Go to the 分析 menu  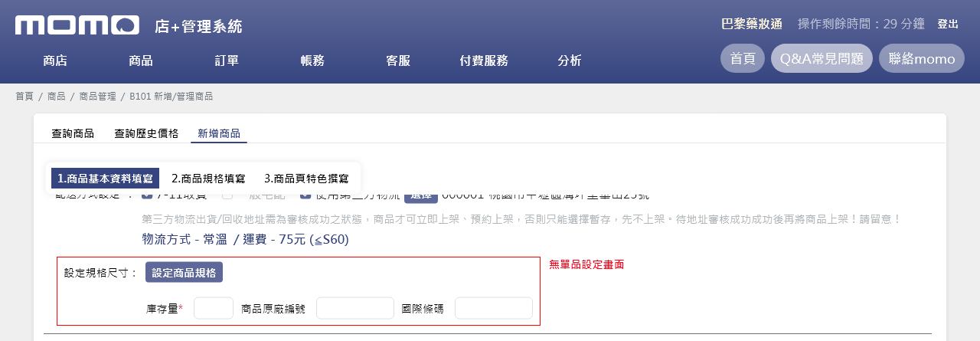pos(570,61)
